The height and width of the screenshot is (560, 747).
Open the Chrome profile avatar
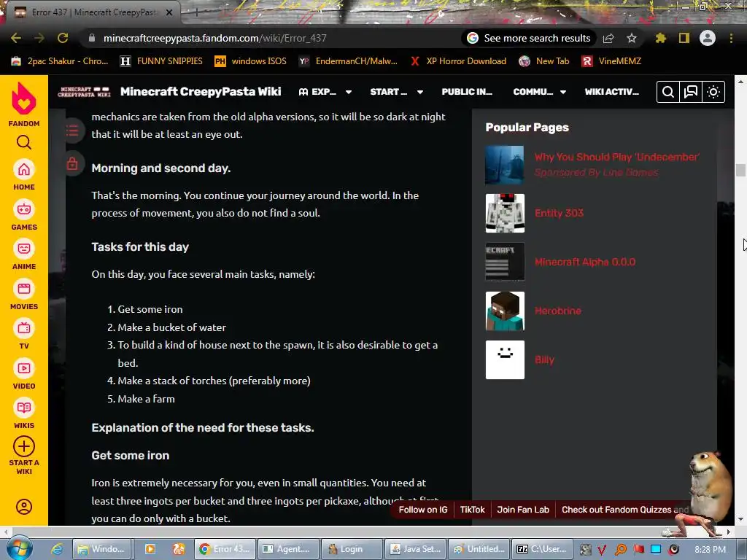point(708,38)
